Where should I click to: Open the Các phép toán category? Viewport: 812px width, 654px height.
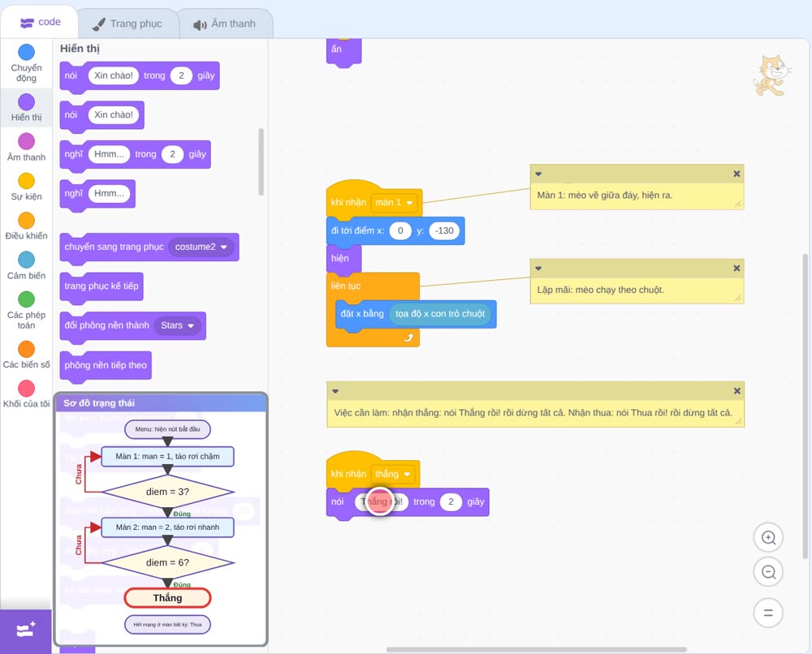27,310
